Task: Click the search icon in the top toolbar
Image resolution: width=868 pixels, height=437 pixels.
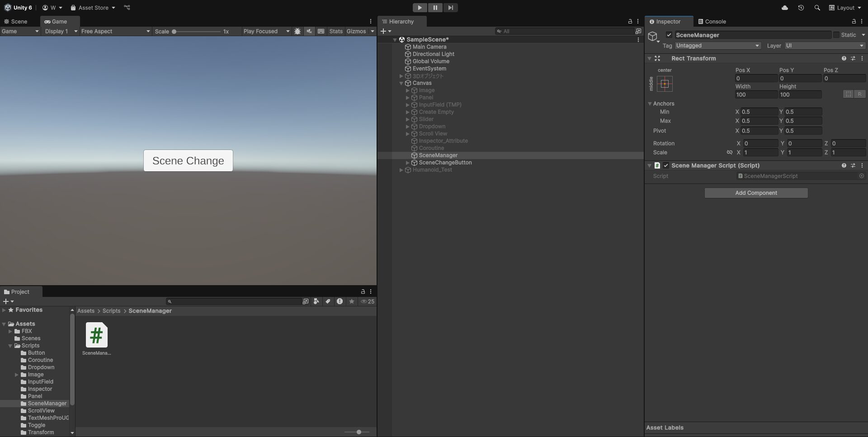Action: 817,8
